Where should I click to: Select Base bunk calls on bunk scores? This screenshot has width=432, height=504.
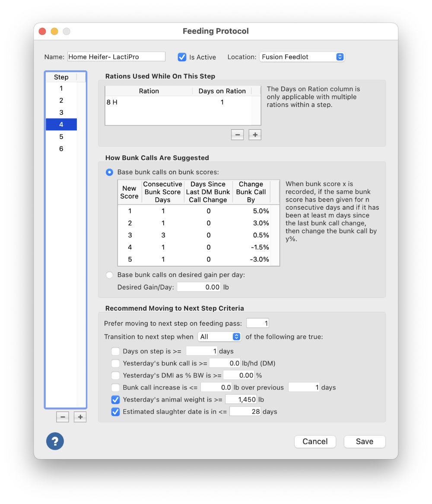tap(109, 172)
